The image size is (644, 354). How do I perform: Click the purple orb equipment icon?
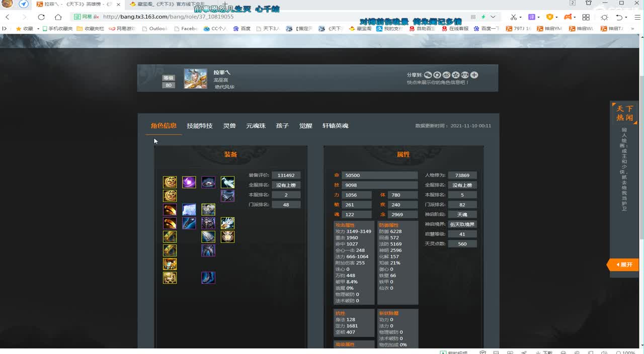coord(189,182)
